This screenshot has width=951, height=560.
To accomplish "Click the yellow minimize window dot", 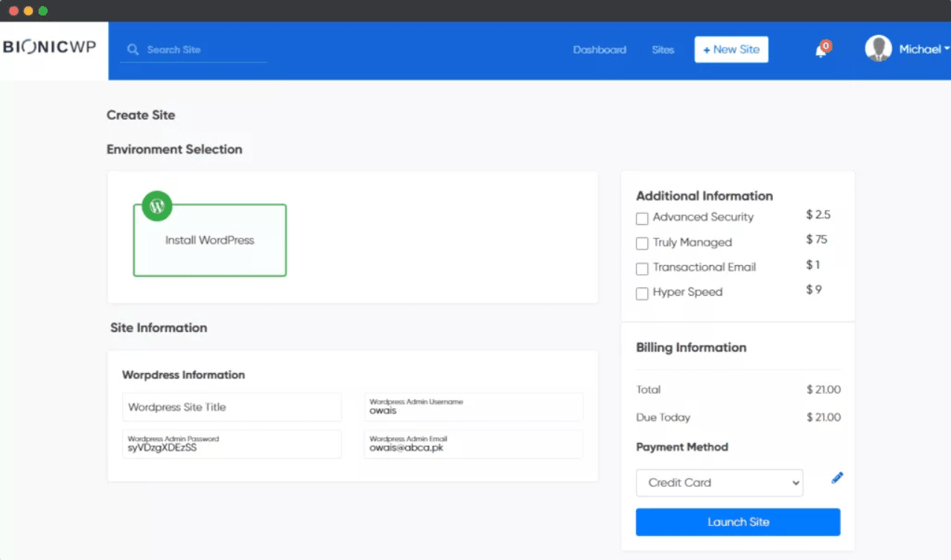I will pyautogui.click(x=28, y=10).
